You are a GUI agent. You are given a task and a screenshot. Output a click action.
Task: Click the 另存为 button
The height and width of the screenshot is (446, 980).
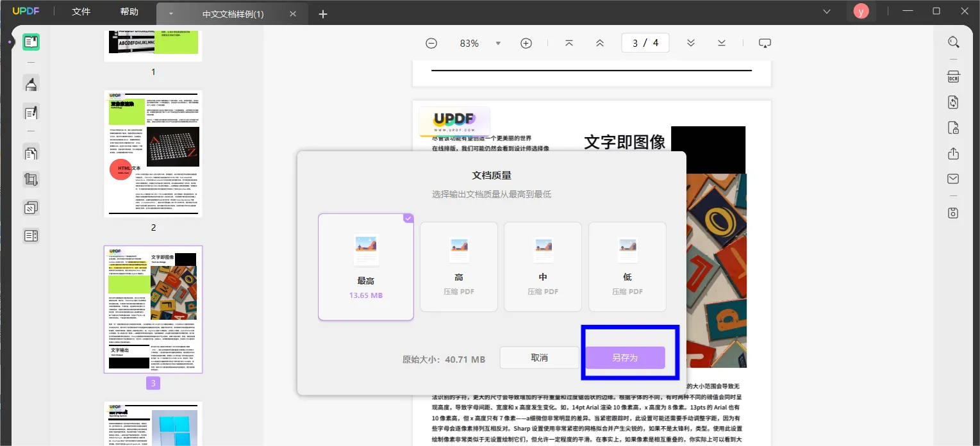(625, 358)
